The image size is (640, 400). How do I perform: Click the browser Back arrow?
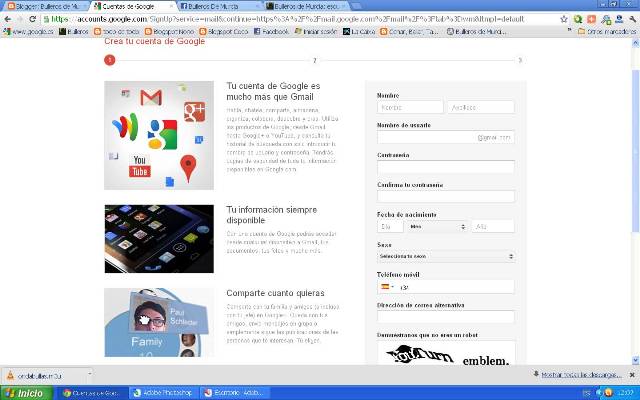[x=7, y=19]
